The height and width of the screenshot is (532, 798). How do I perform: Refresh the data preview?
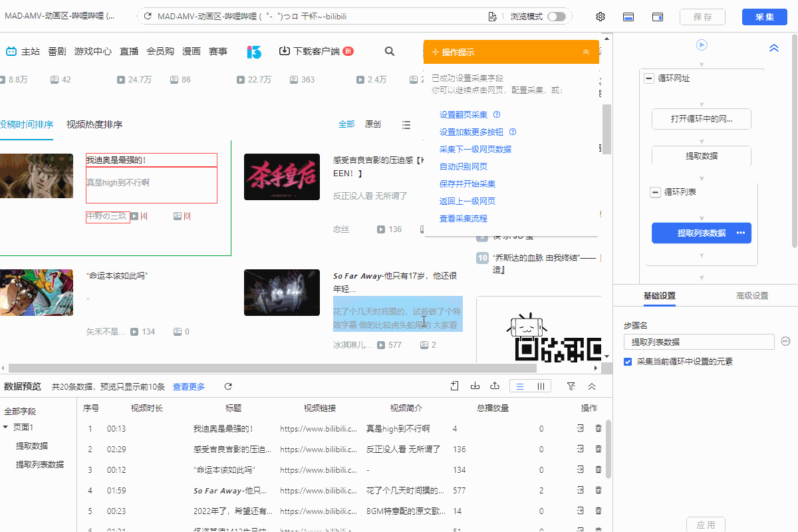tap(228, 386)
